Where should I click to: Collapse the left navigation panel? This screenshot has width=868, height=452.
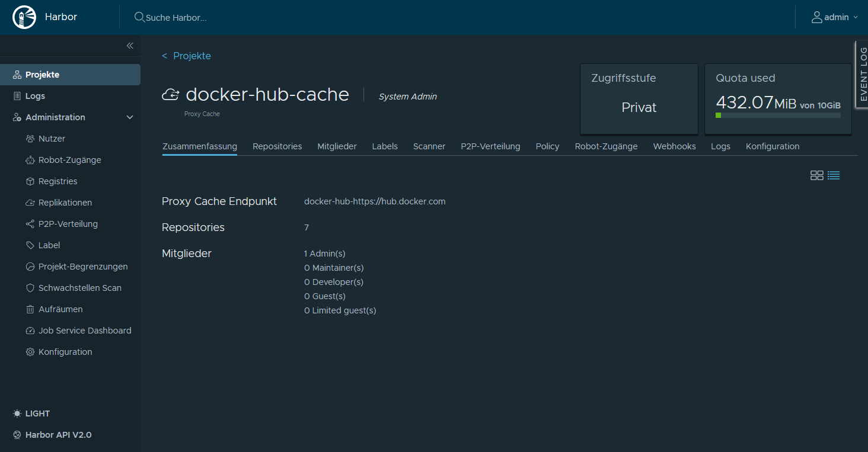tap(130, 46)
